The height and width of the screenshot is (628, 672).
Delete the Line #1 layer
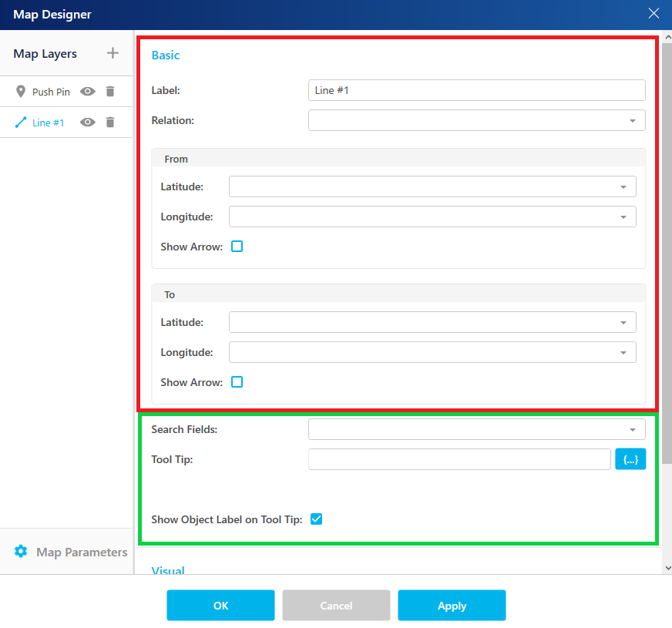pos(110,122)
